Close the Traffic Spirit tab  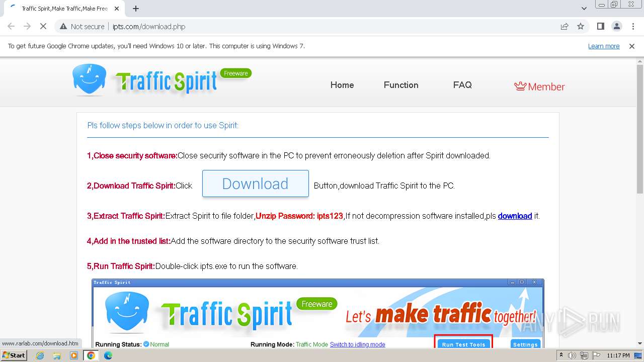(117, 9)
